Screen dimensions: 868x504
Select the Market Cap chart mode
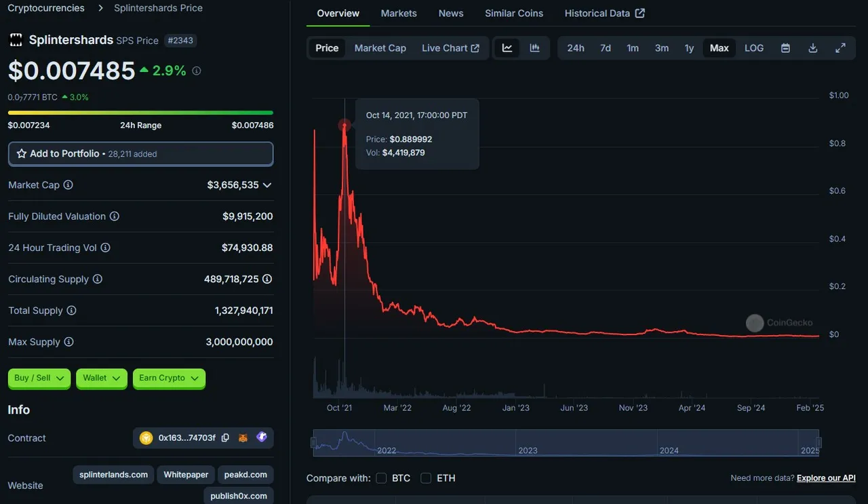[380, 48]
